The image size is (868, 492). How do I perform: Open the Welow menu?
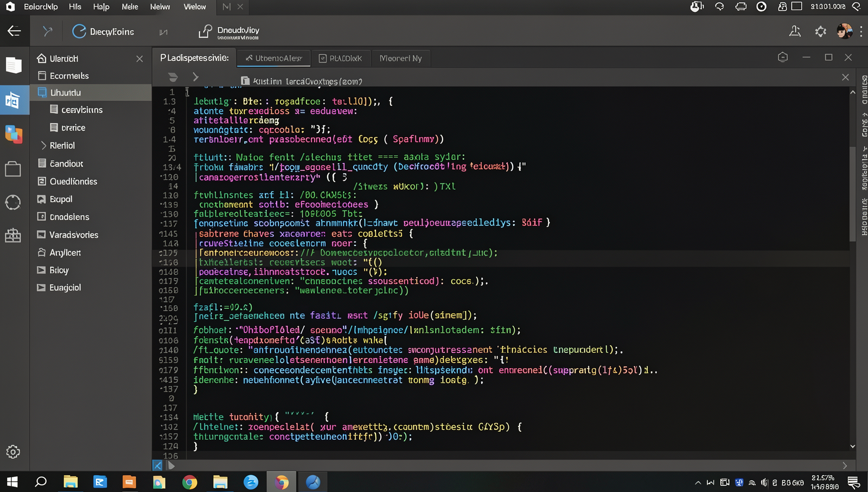coord(195,7)
